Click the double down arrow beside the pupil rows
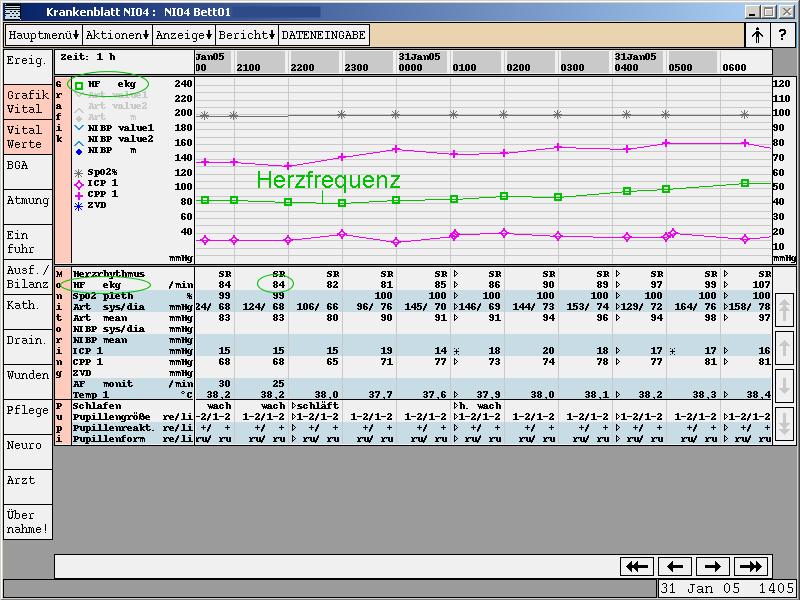 pyautogui.click(x=784, y=424)
